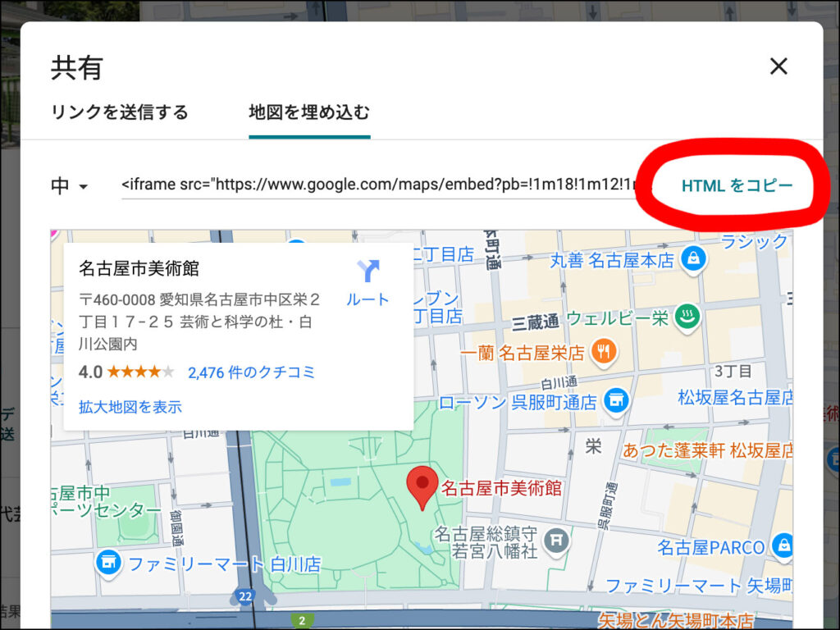Select ウェルビー栄 spa icon
Viewport: 840px width, 630px height.
tap(687, 316)
